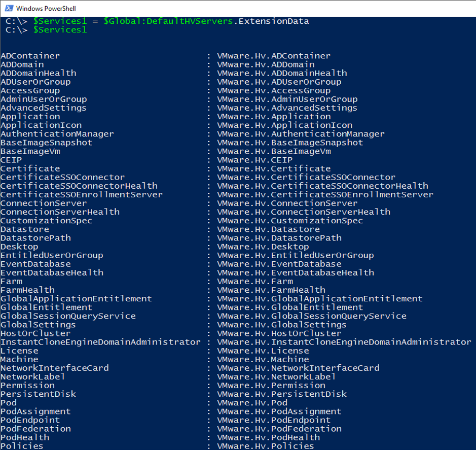This screenshot has width=476, height=450.
Task: Click the 'CEIP' property name
Action: (x=12, y=160)
